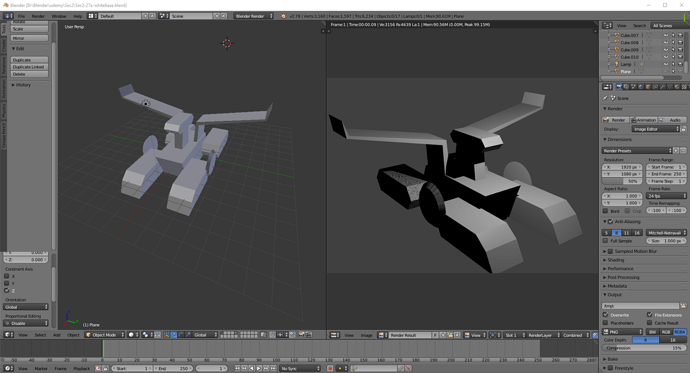Viewport: 690px width, 373px height.
Task: Disable the Overwrite checkbox
Action: (606, 314)
